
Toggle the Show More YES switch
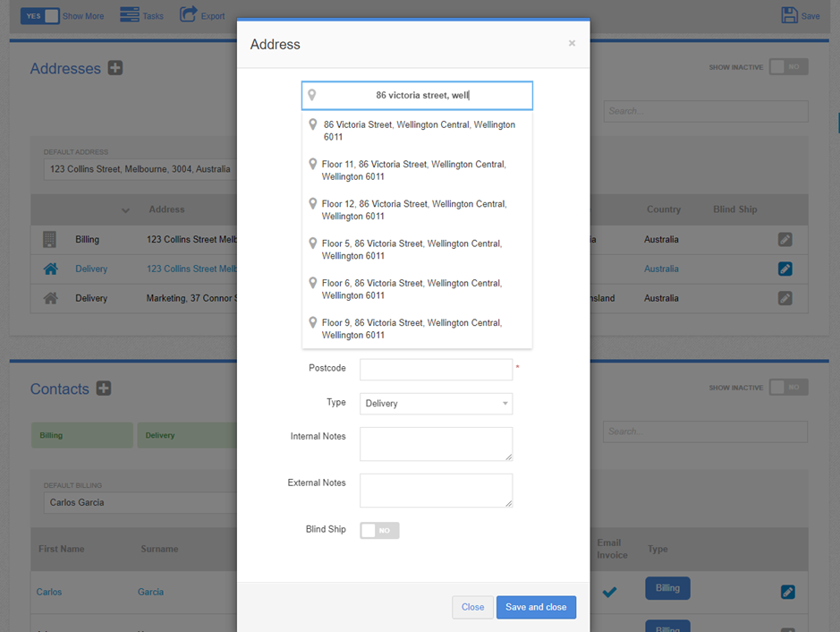40,15
